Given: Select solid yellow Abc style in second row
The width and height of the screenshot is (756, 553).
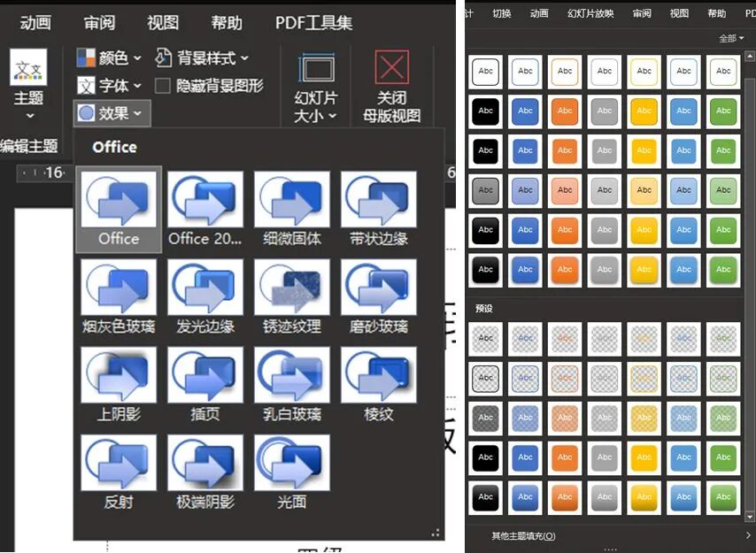Looking at the screenshot, I should coord(644,111).
